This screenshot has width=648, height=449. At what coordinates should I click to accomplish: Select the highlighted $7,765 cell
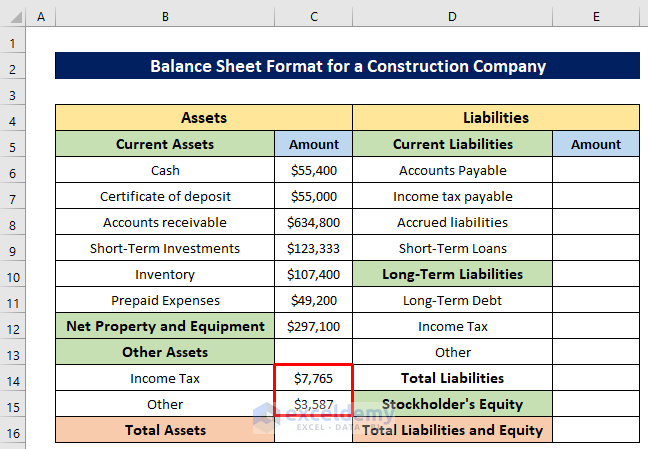pyautogui.click(x=313, y=378)
